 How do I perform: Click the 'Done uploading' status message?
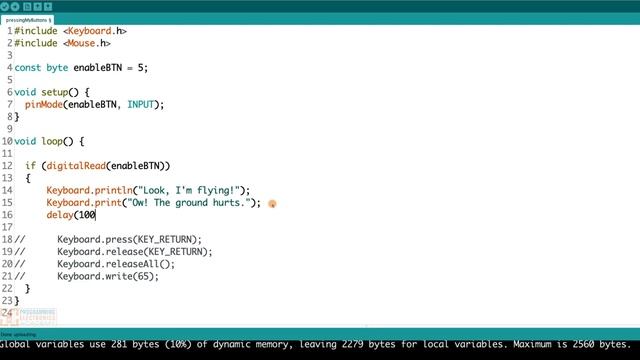click(x=18, y=334)
